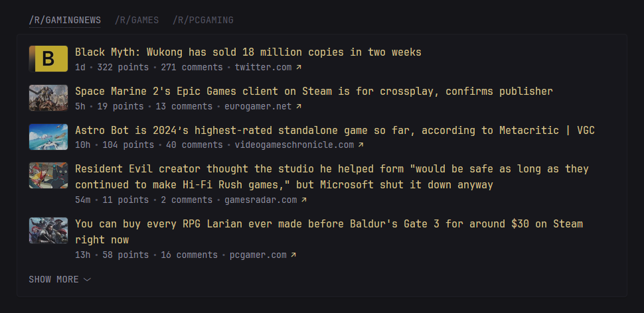View the 2 comments on Resident Evil post
Screen dimensions: 644x313
[x=187, y=200]
